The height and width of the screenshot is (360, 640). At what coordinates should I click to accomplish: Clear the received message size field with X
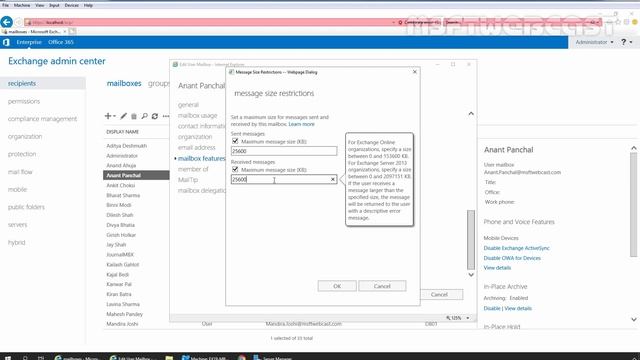pos(333,179)
